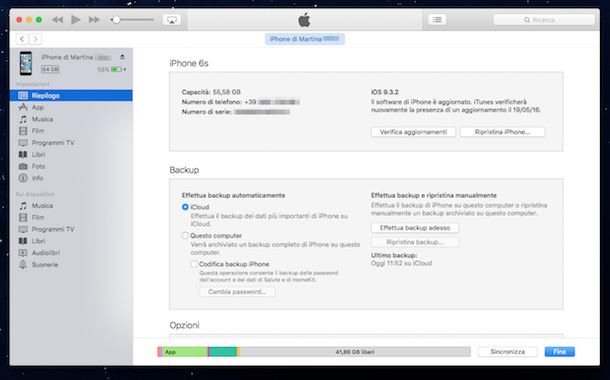
Task: Click the teal storage bar segment
Action: click(x=223, y=352)
